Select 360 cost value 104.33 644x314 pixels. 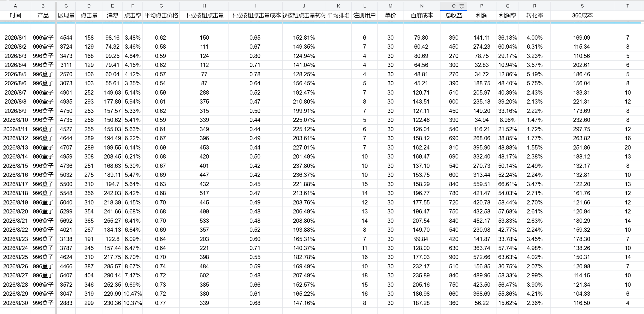coord(582,294)
